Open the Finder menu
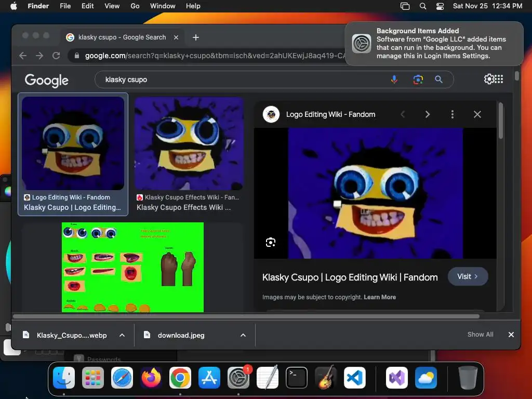This screenshot has height=399, width=532. click(x=38, y=6)
